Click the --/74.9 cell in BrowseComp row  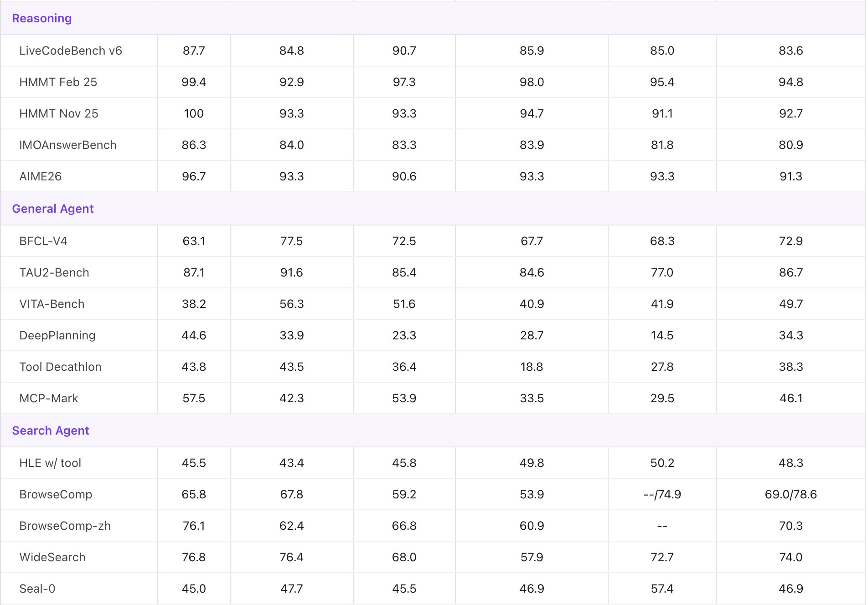point(662,494)
